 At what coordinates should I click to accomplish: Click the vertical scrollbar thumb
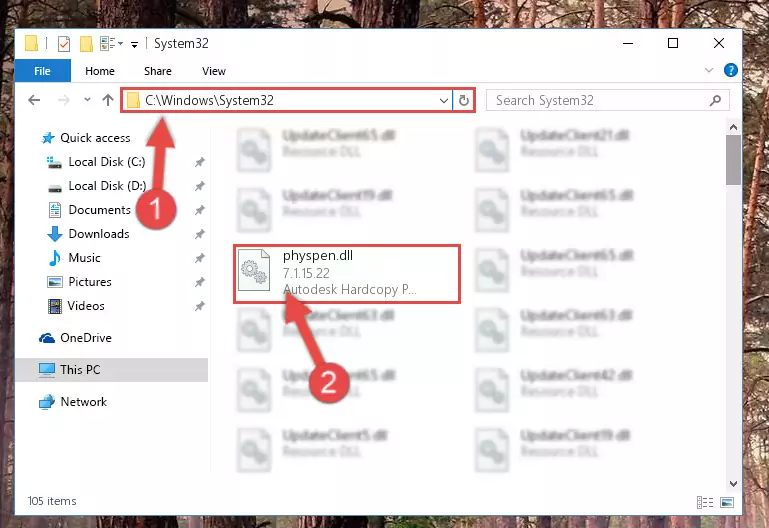tap(733, 160)
